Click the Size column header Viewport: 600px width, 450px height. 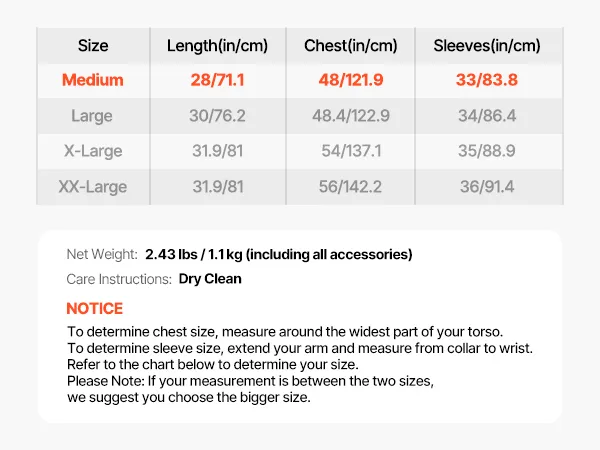pos(93,45)
